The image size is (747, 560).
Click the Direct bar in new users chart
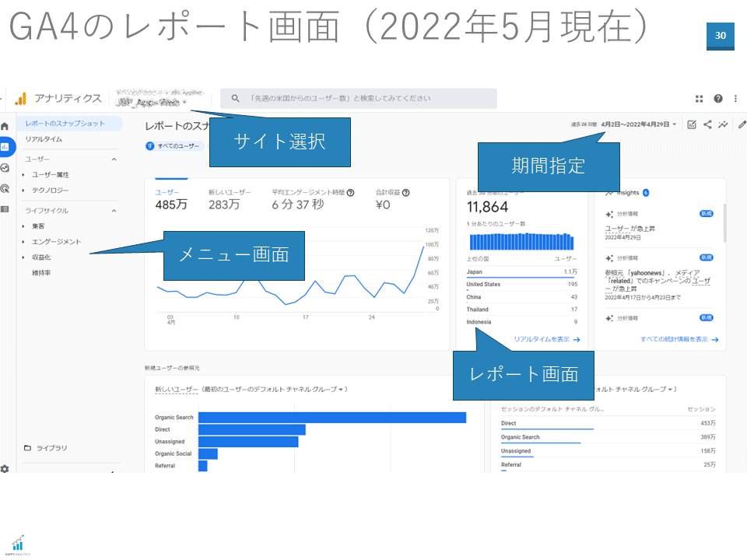pyautogui.click(x=252, y=429)
